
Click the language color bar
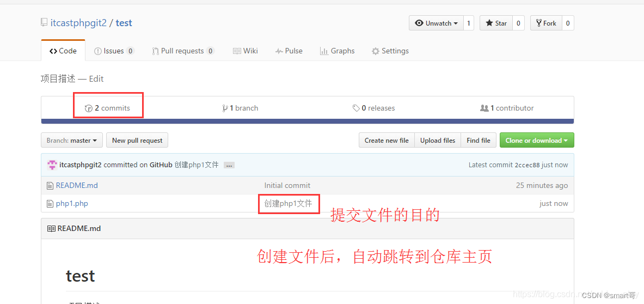pyautogui.click(x=308, y=121)
